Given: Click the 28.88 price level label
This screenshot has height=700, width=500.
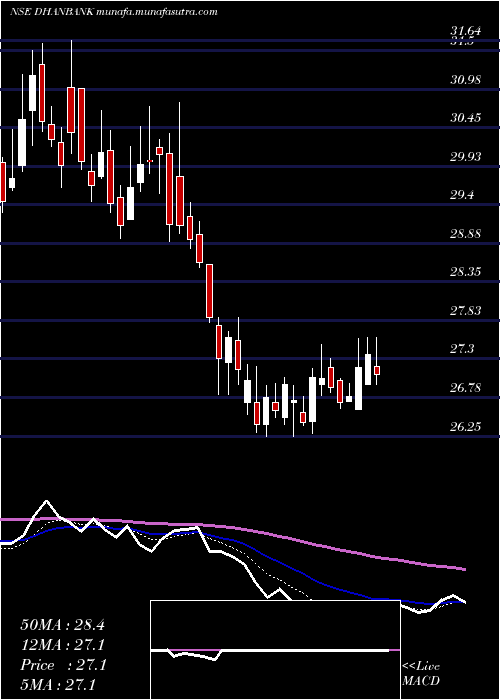Looking at the screenshot, I should click(x=466, y=233).
